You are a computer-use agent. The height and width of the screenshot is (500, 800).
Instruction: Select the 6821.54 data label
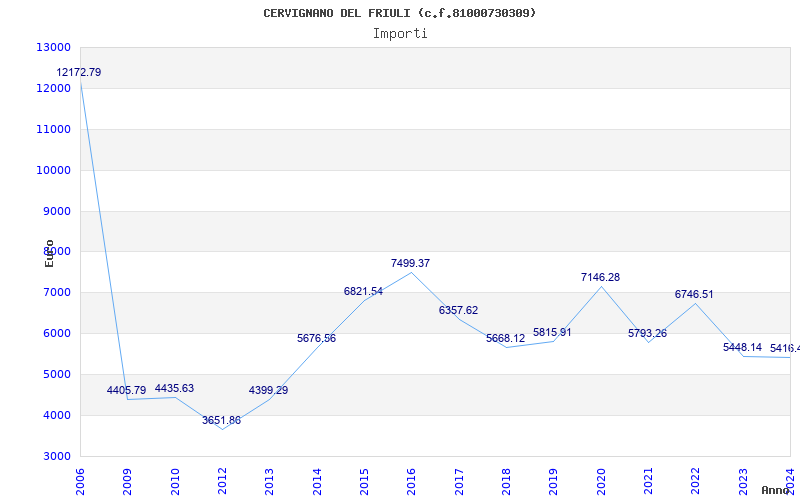pos(363,291)
